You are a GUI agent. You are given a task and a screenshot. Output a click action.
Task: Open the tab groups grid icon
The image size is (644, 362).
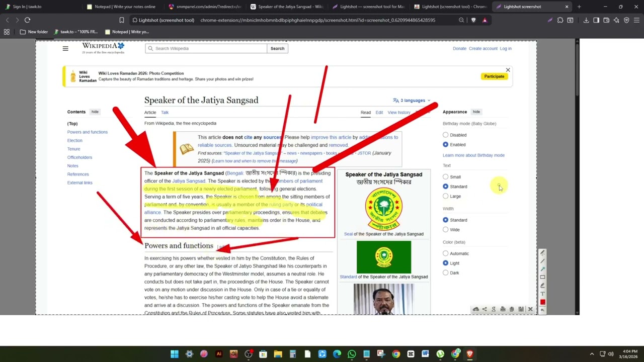click(x=7, y=32)
